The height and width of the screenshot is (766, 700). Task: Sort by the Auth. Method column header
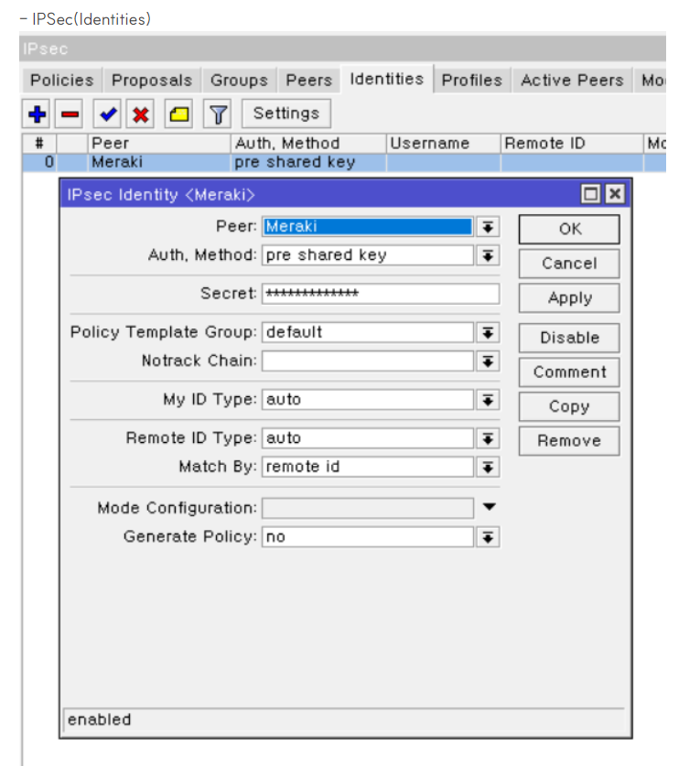tap(308, 143)
